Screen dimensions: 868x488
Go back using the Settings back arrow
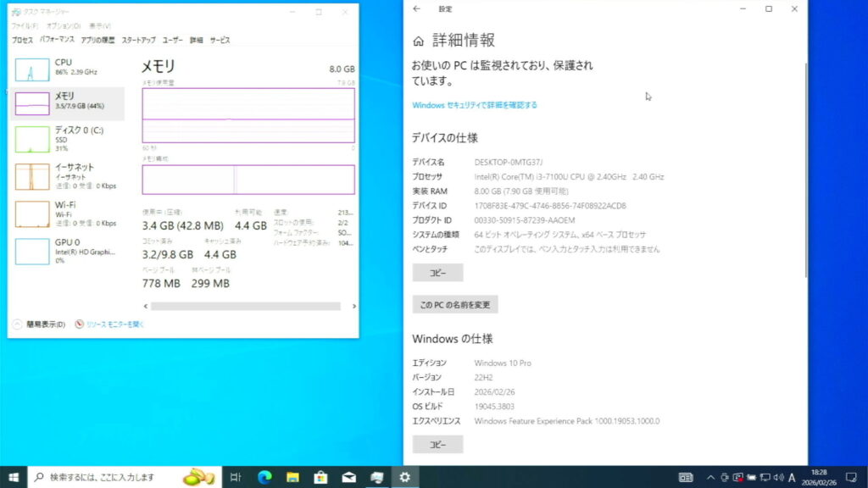tap(416, 9)
